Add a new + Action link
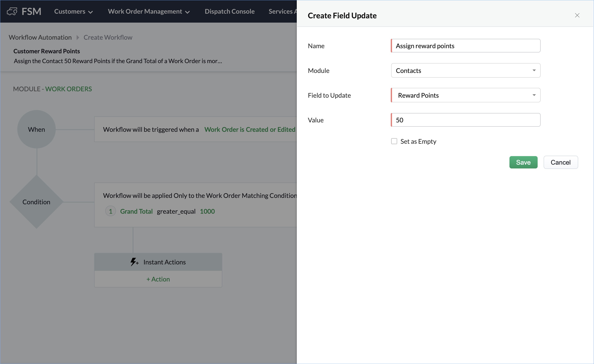594x364 pixels. point(158,279)
